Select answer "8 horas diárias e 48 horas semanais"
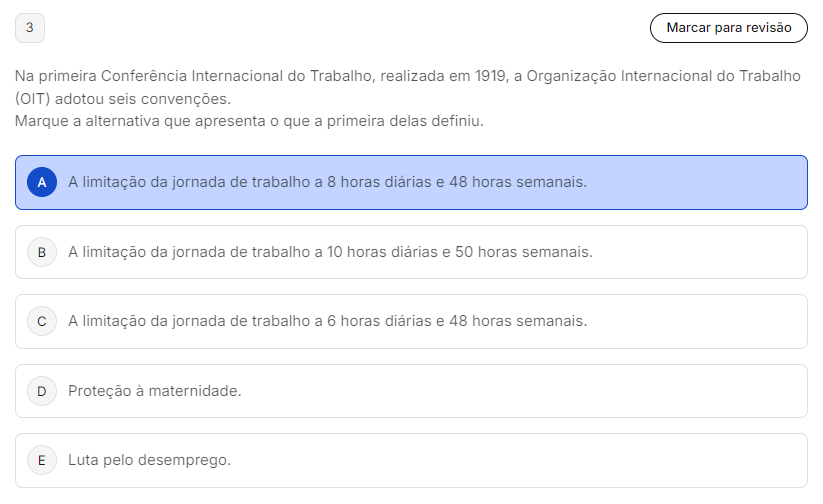Screen dimensions: 823x504 tap(327, 182)
